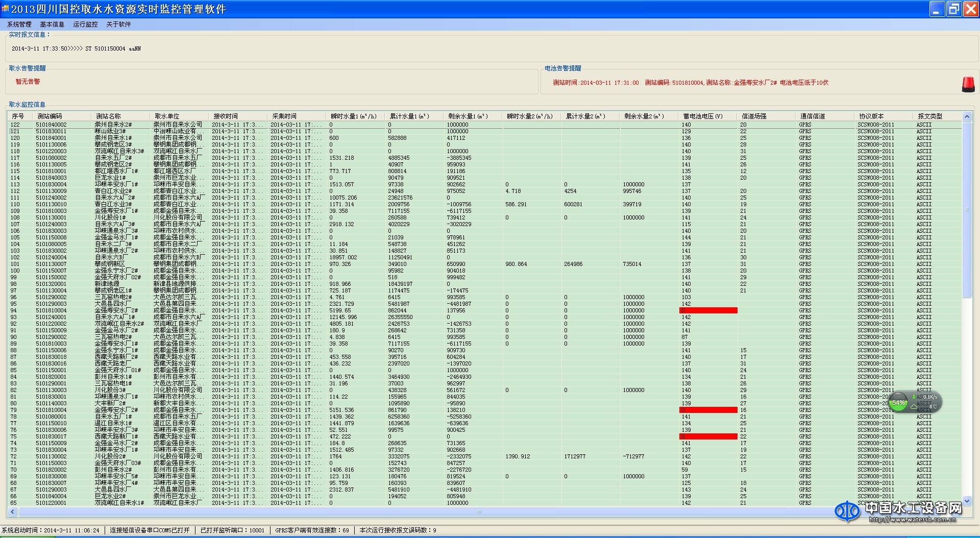Open the 系统管理 menu
This screenshot has height=538, width=980.
pos(19,25)
